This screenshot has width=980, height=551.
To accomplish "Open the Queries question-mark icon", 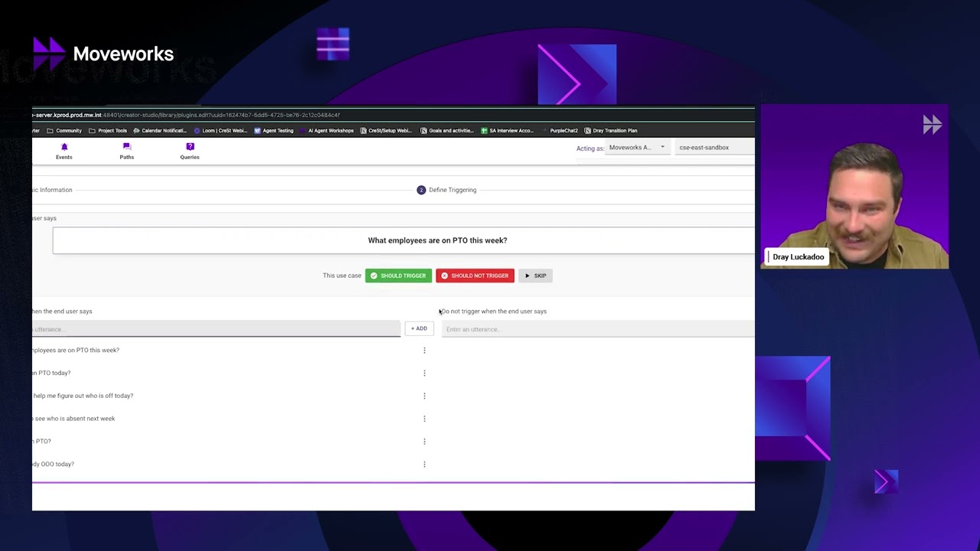I will coord(190,151).
